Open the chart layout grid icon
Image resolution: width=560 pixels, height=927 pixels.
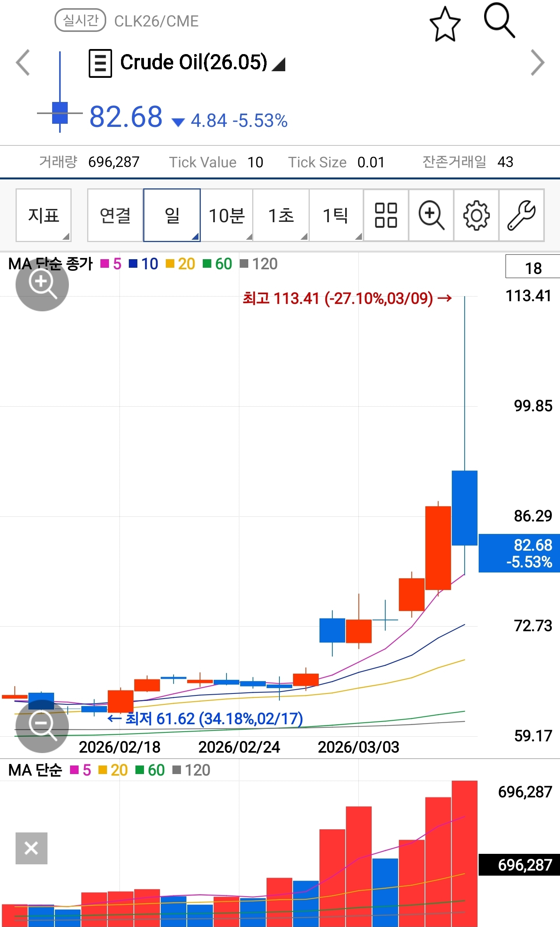[386, 215]
